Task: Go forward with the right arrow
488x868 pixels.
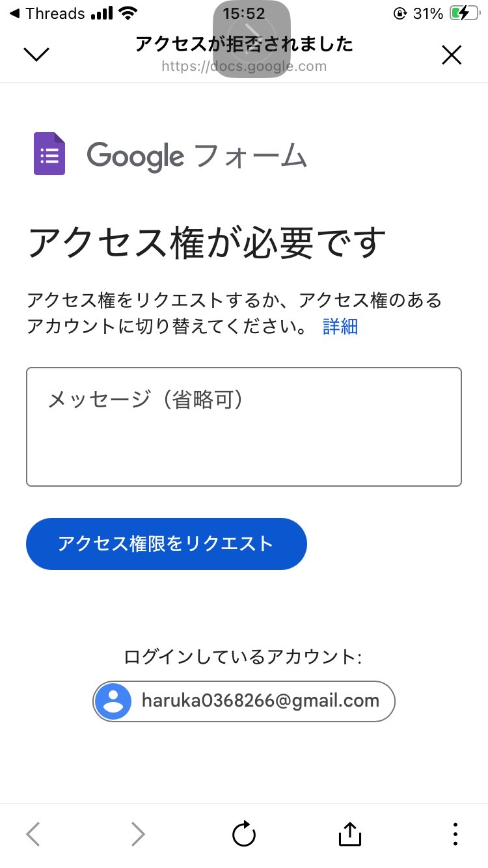Action: [x=138, y=834]
